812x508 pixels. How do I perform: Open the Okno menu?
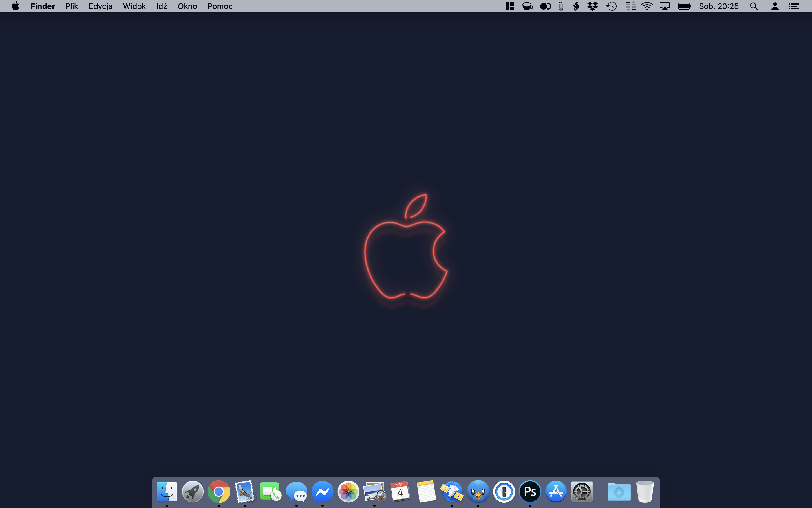(187, 6)
